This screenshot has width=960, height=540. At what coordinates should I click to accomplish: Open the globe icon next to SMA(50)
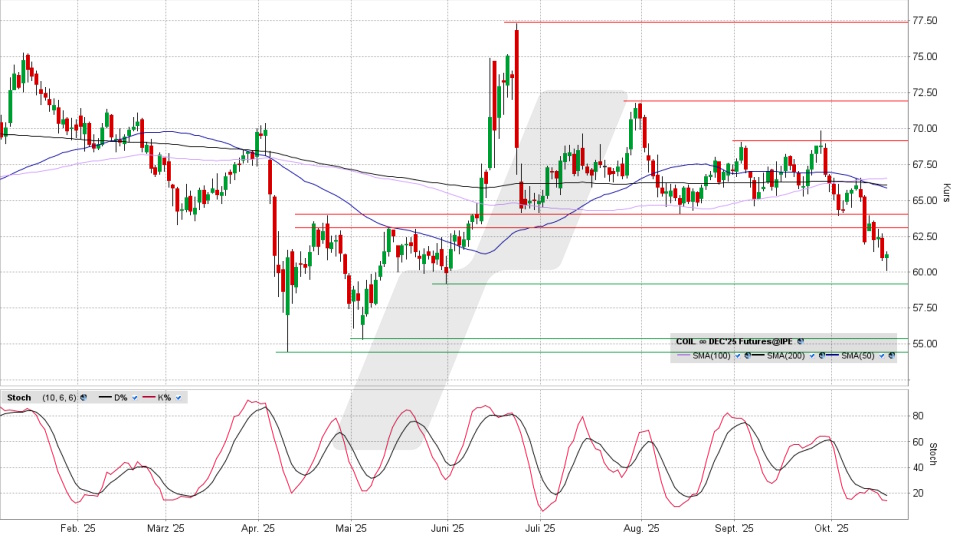click(890, 355)
